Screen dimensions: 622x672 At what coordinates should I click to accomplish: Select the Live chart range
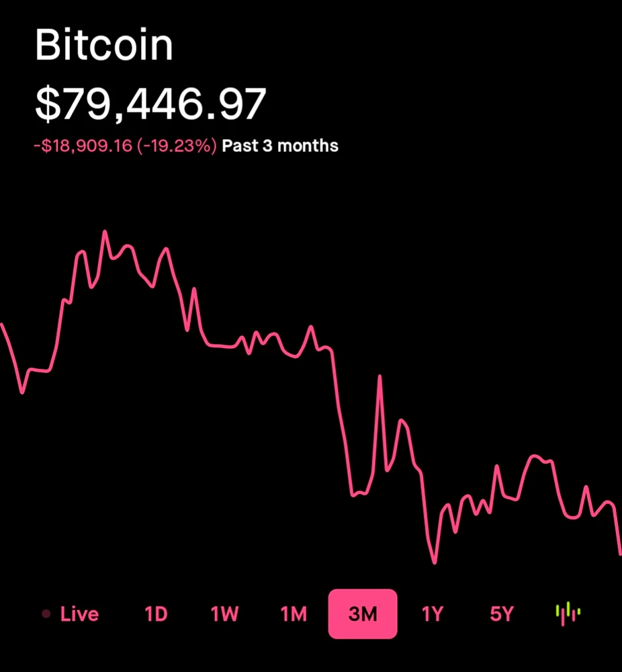(79, 614)
